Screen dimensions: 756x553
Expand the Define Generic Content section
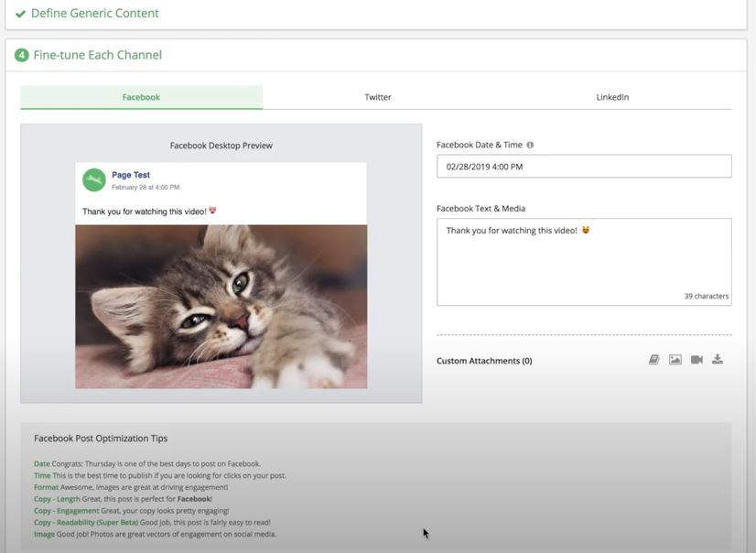tap(95, 14)
